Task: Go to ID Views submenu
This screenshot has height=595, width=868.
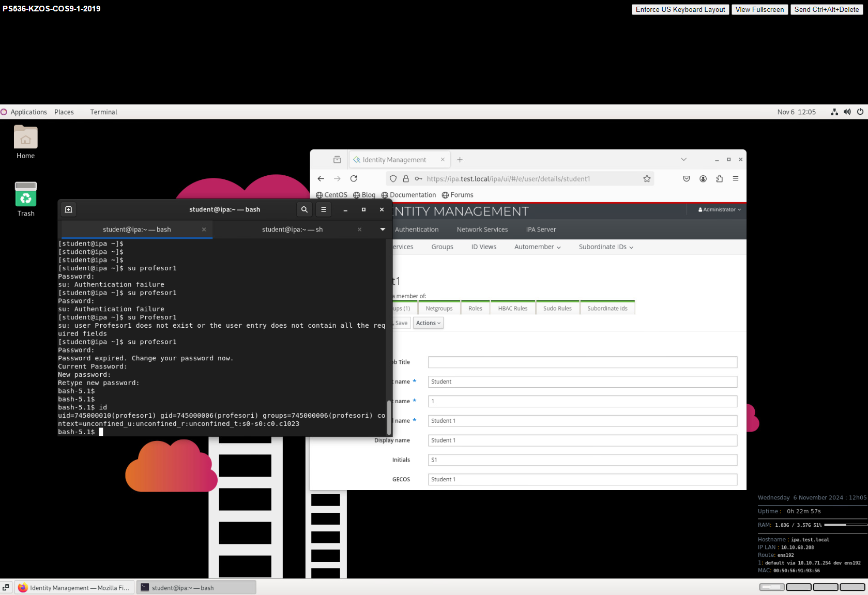Action: tap(484, 247)
